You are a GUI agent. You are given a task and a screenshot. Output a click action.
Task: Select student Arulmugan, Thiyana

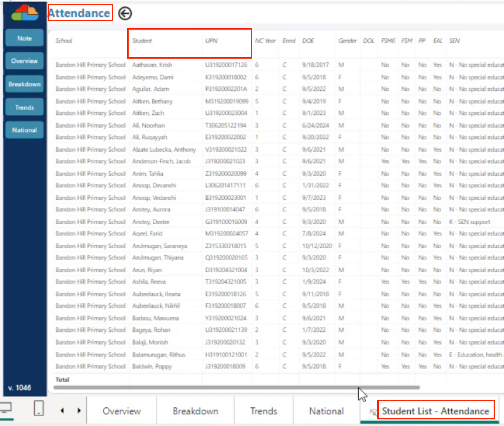[x=158, y=258]
